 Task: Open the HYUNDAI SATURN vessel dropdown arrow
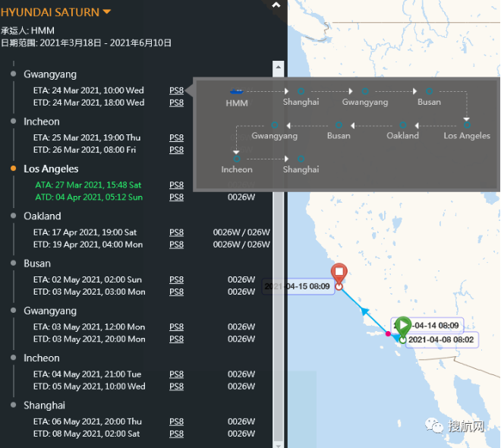click(107, 12)
